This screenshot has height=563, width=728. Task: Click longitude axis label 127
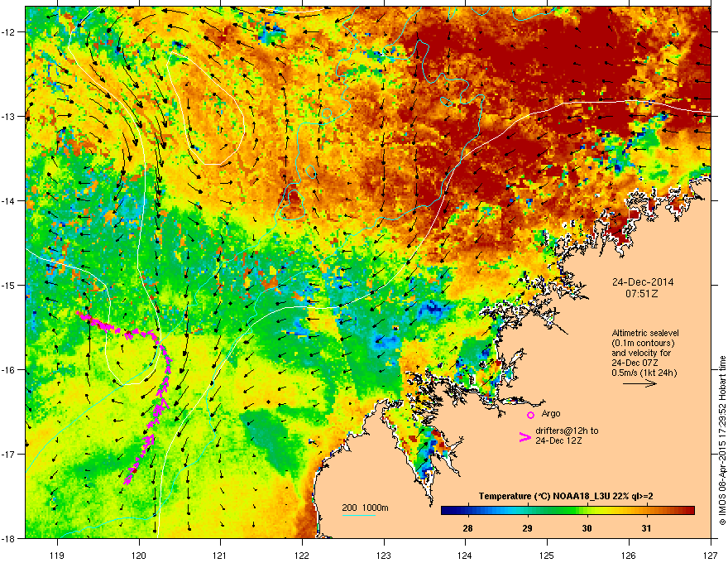pyautogui.click(x=711, y=555)
